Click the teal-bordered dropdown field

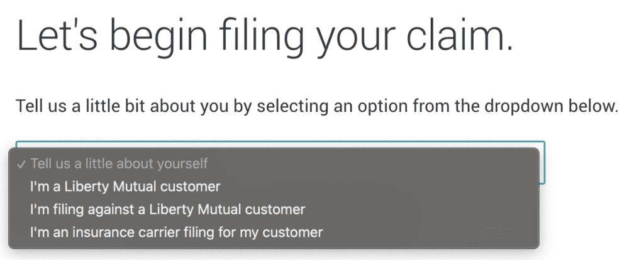pos(541,162)
